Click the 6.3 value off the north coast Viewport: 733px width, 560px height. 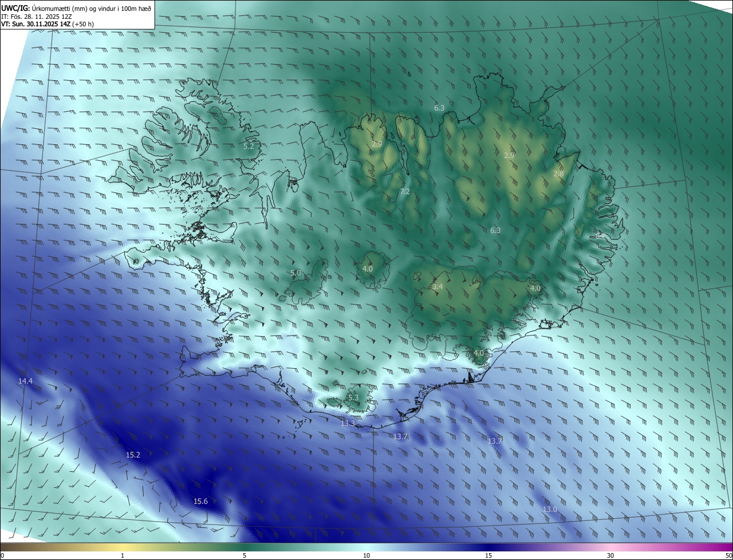tap(439, 108)
